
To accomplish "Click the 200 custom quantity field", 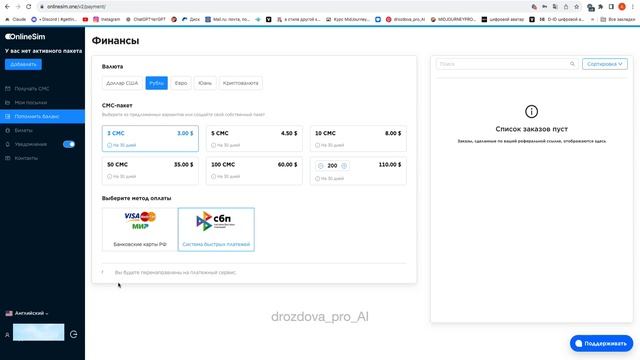I will (x=332, y=166).
